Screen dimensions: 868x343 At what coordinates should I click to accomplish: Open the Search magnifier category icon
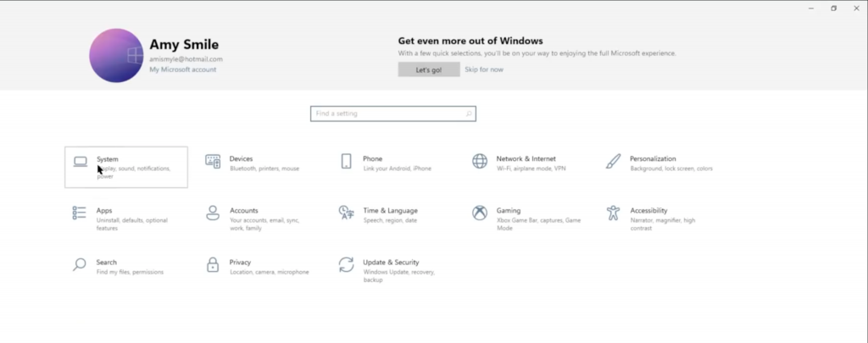[x=79, y=264]
